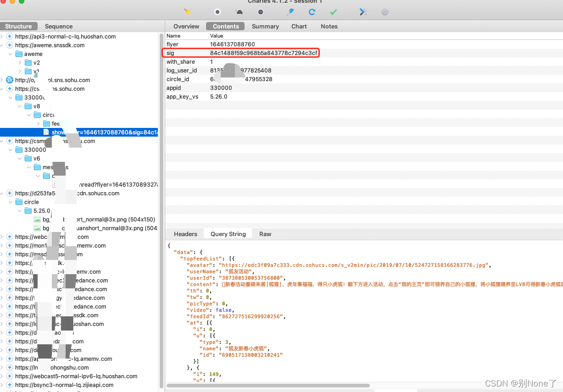
Task: Collapse the aweme folder
Action: tap(11, 54)
